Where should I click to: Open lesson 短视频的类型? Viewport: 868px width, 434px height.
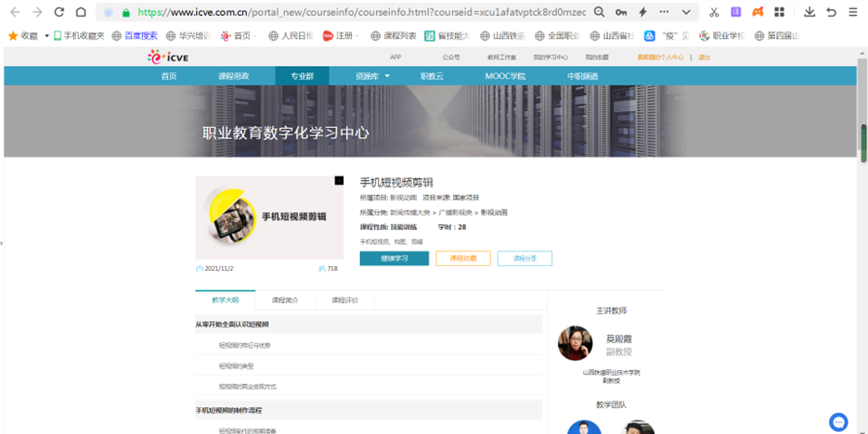point(236,366)
